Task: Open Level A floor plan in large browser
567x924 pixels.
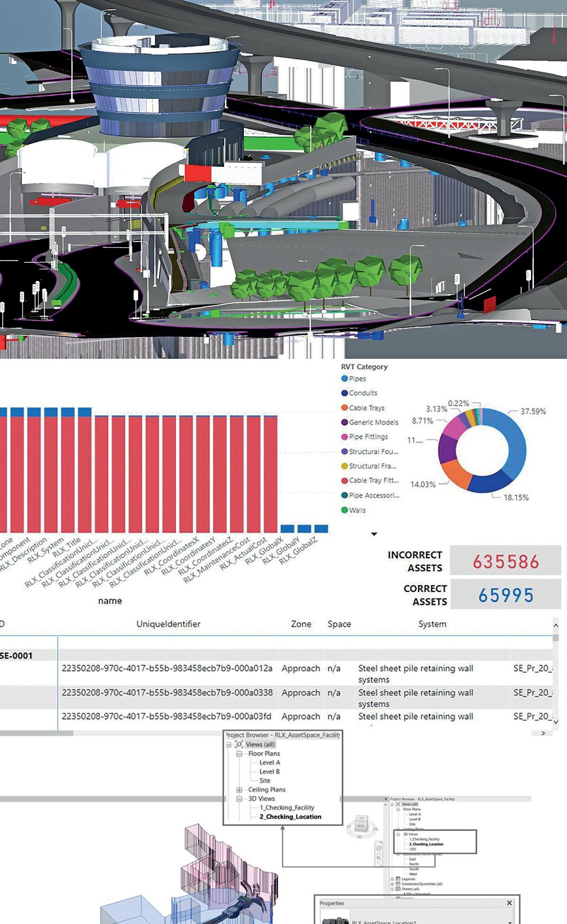Action: [270, 762]
